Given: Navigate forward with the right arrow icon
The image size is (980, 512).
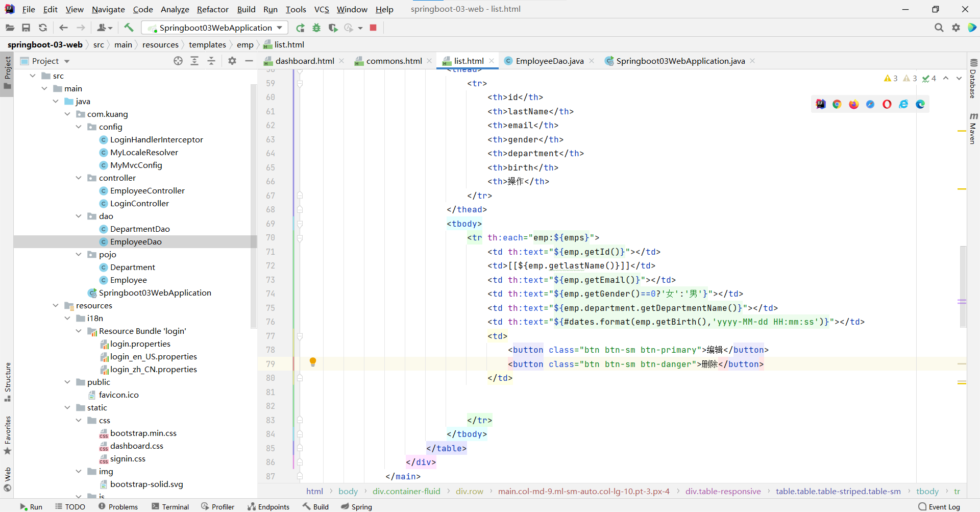Looking at the screenshot, I should click(x=81, y=28).
